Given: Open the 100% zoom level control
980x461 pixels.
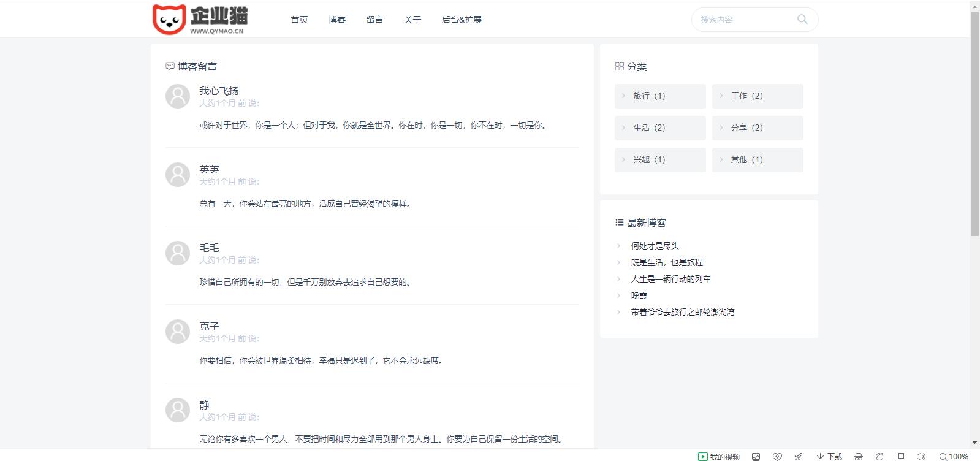Looking at the screenshot, I should (954, 456).
